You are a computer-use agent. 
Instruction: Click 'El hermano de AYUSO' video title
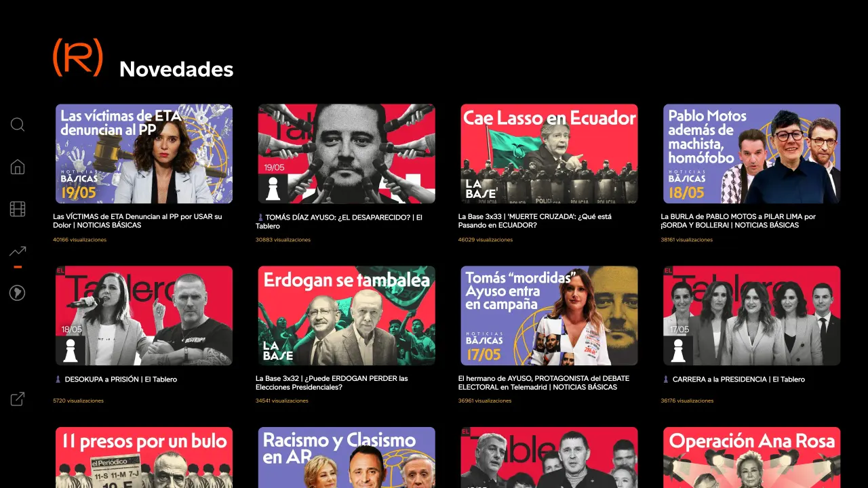pyautogui.click(x=544, y=383)
